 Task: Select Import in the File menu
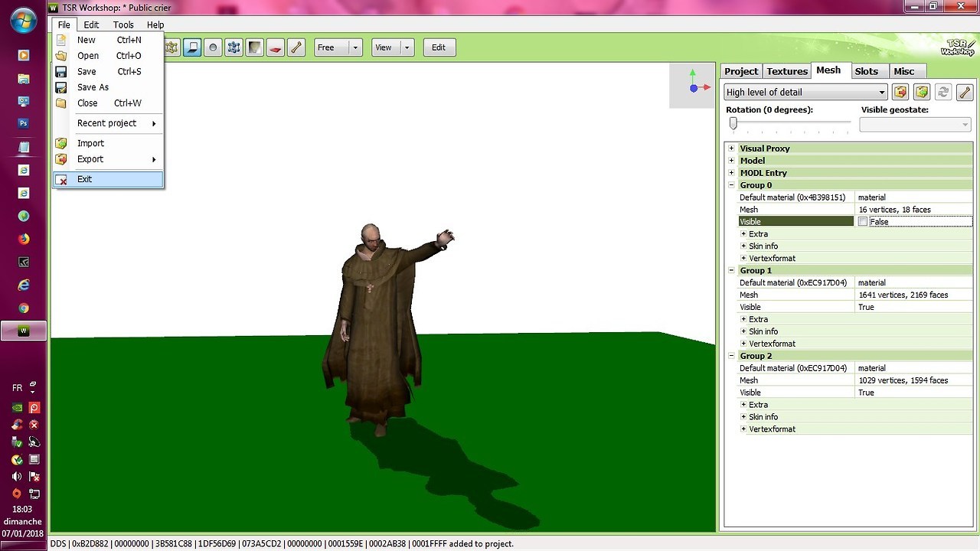pos(90,143)
